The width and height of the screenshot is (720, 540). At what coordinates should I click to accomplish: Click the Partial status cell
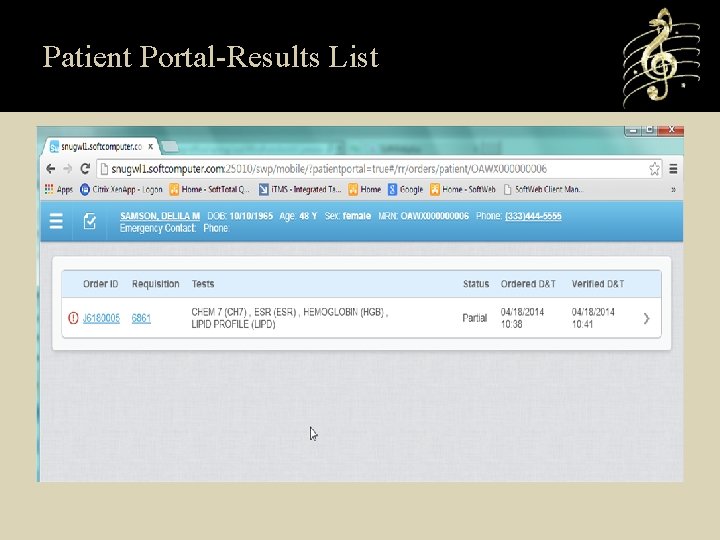pyautogui.click(x=474, y=318)
